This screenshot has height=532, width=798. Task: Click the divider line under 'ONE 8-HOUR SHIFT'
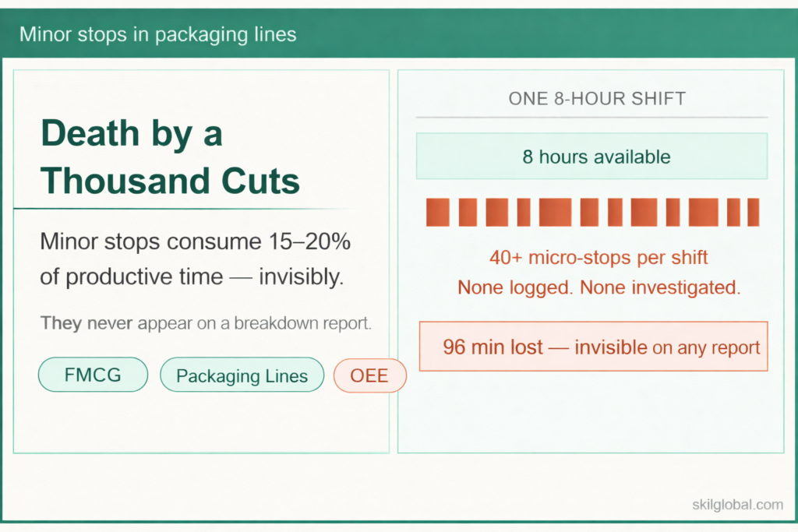[x=591, y=118]
